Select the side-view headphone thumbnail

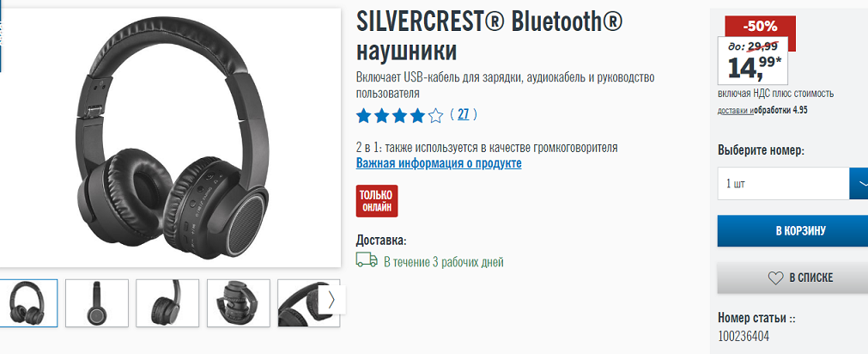coord(97,303)
